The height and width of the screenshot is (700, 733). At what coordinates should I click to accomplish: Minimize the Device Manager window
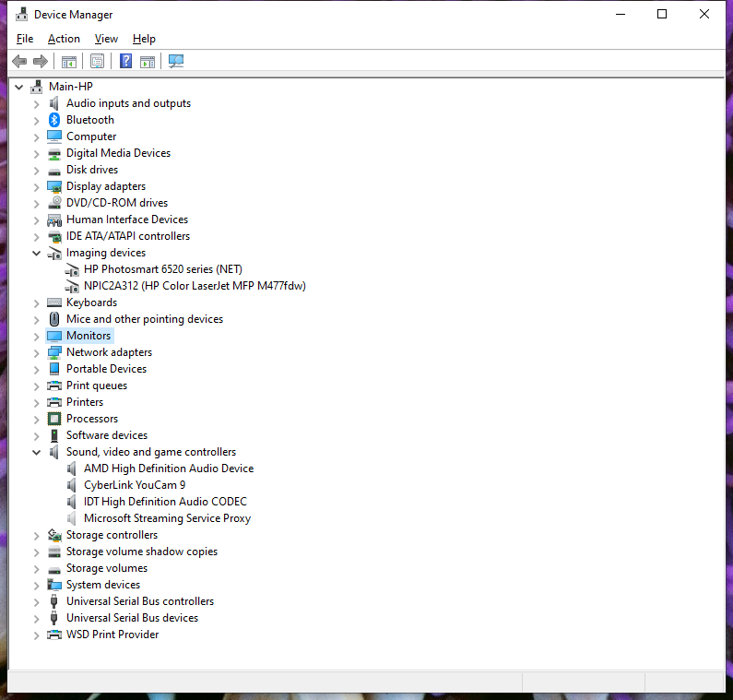pos(621,15)
